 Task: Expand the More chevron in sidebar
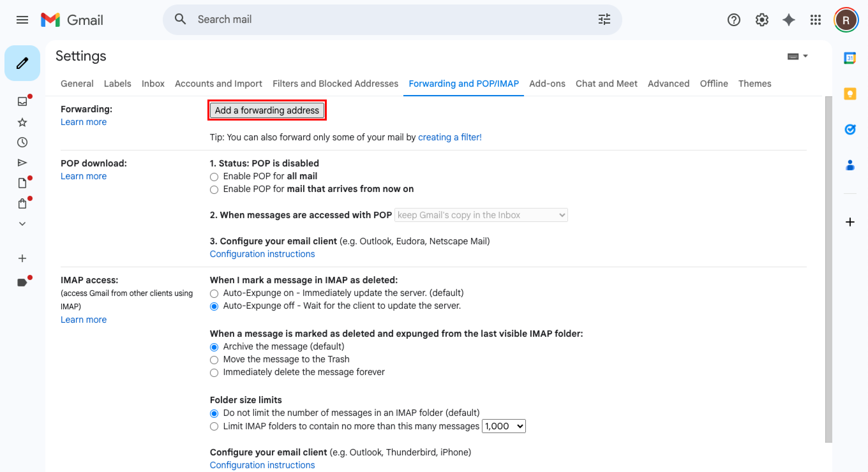coord(22,224)
